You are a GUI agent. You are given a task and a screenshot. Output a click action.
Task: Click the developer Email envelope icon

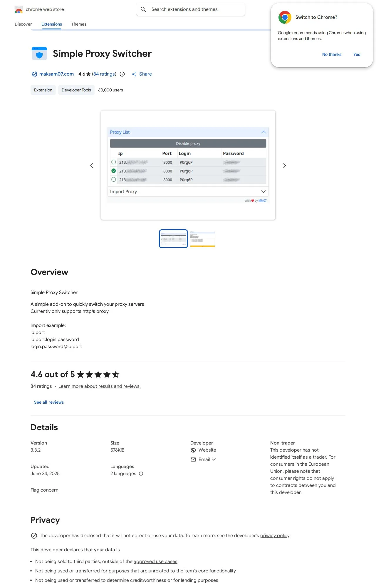pyautogui.click(x=193, y=460)
